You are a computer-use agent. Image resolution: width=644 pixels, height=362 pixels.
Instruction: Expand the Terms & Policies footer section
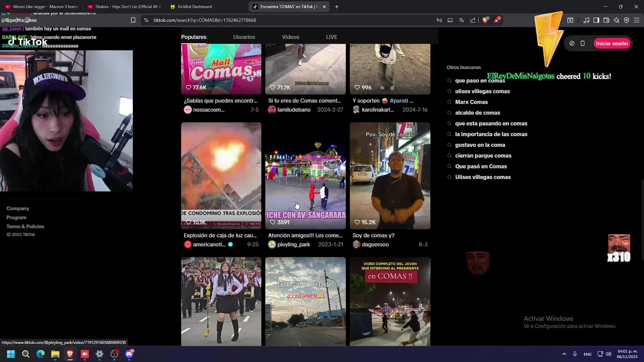click(25, 226)
